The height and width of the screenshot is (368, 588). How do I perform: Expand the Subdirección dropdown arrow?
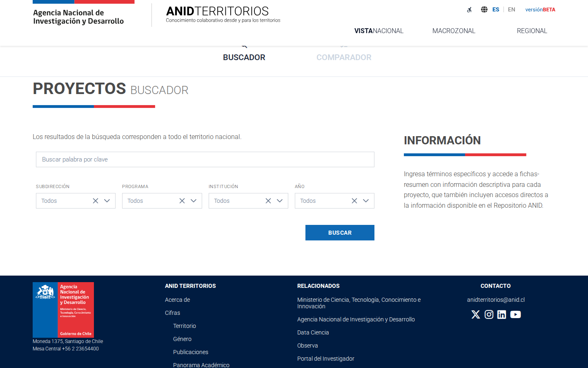tap(107, 201)
